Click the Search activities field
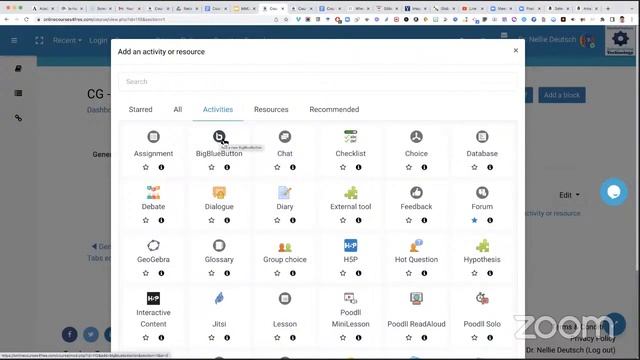Viewport: 640px width, 360px height. (318, 82)
